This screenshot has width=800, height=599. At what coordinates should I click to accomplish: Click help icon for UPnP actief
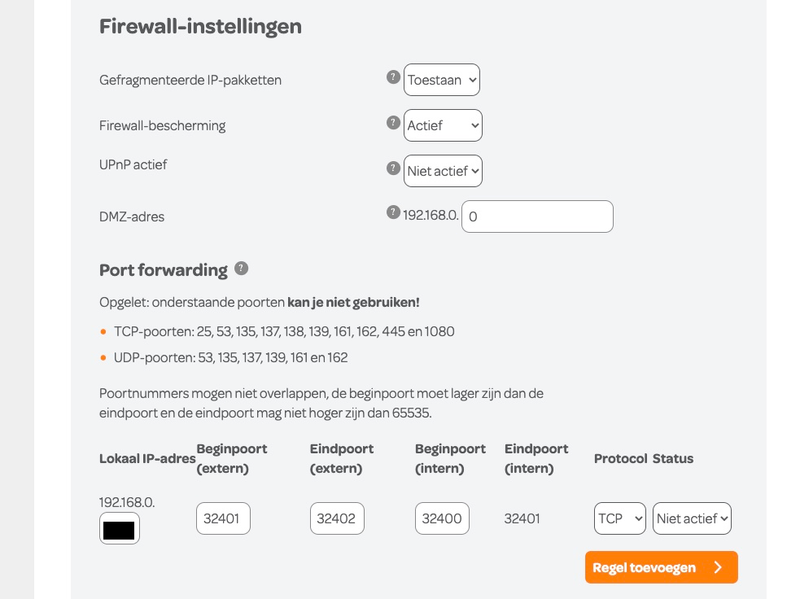click(393, 168)
